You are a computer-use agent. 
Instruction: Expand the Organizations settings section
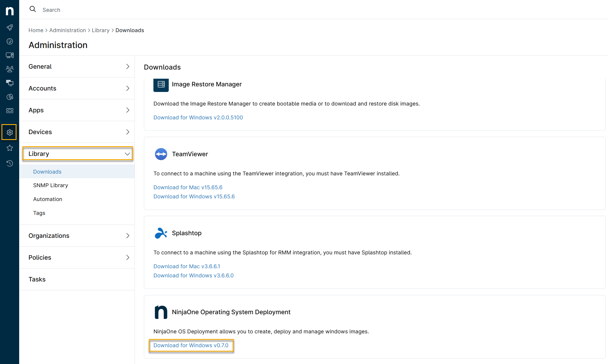[x=77, y=235]
